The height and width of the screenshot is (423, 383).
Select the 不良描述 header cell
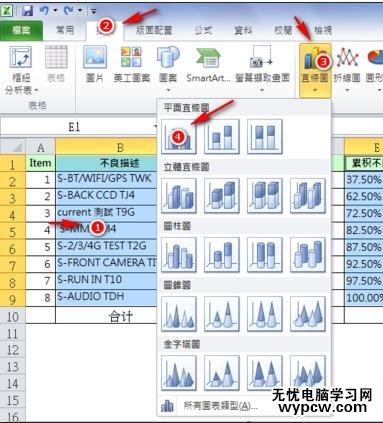(x=106, y=163)
